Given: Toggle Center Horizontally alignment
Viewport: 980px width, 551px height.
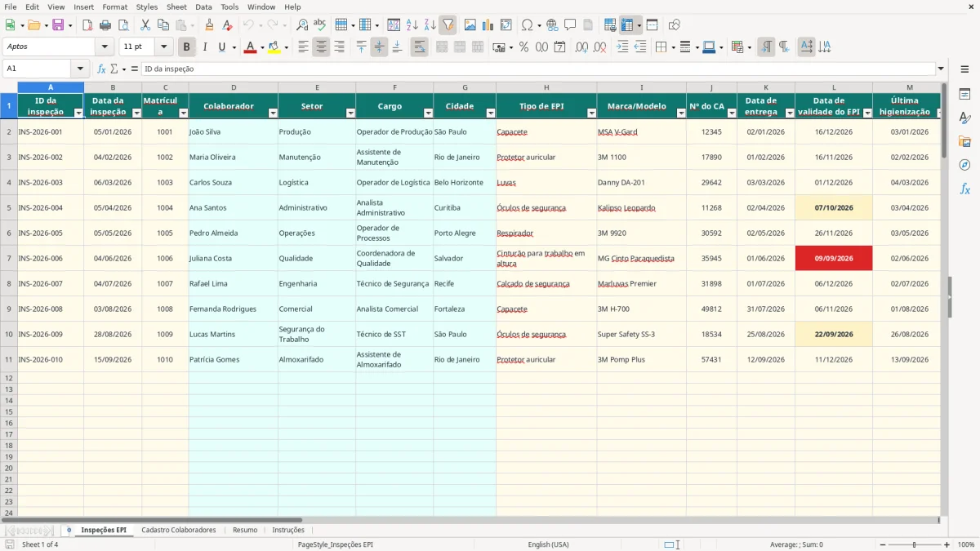Looking at the screenshot, I should coord(321,47).
